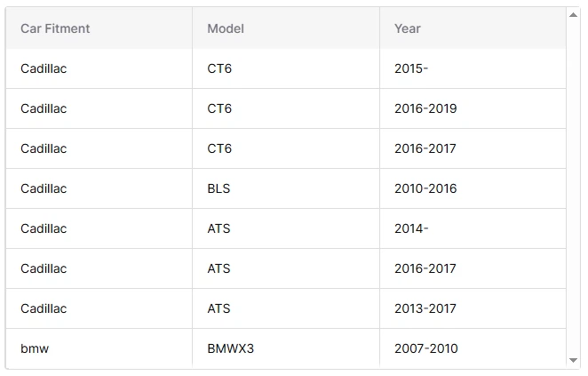Select the Cadillac cell in the BLS row
This screenshot has width=588, height=376.
tap(44, 188)
